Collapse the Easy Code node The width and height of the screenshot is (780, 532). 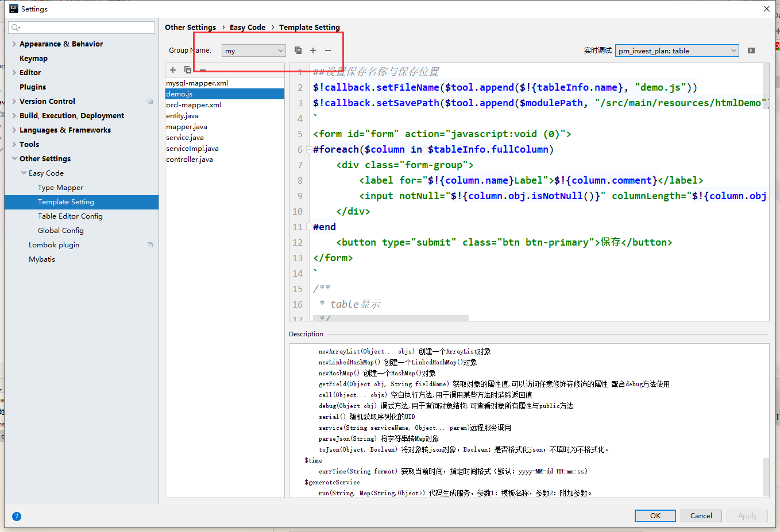click(x=24, y=173)
